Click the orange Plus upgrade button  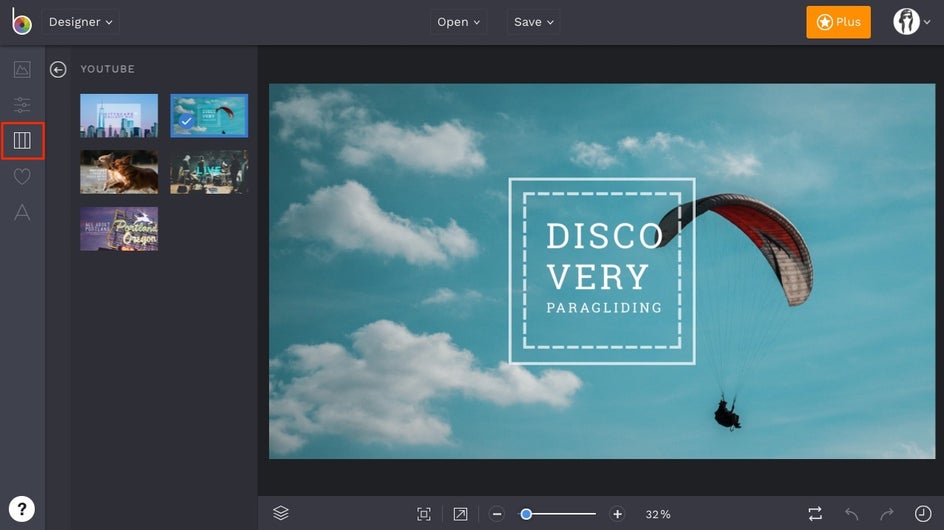tap(838, 22)
